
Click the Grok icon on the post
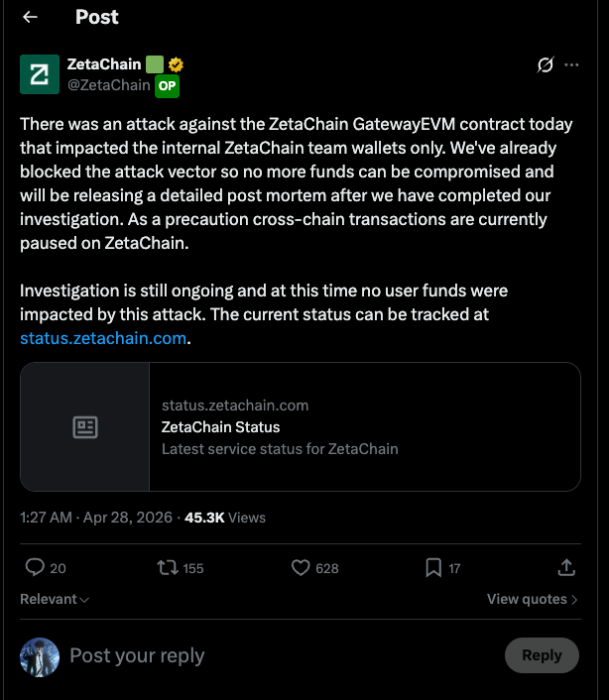click(x=545, y=65)
